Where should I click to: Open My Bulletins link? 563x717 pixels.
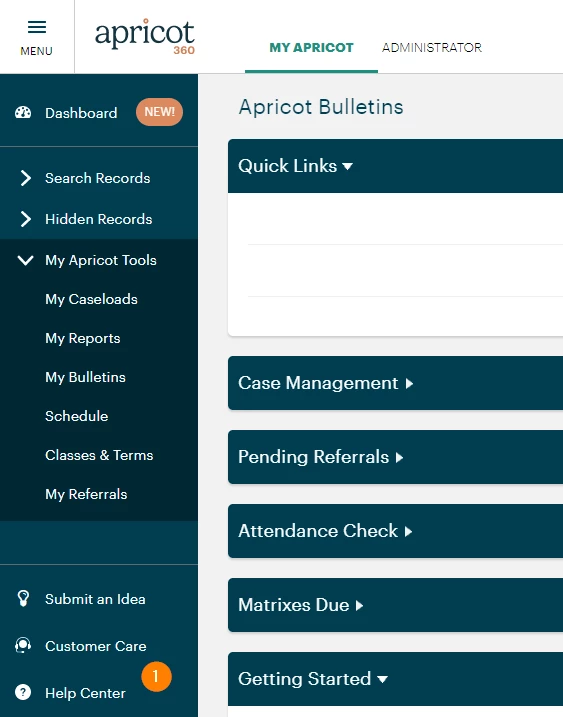coord(85,377)
